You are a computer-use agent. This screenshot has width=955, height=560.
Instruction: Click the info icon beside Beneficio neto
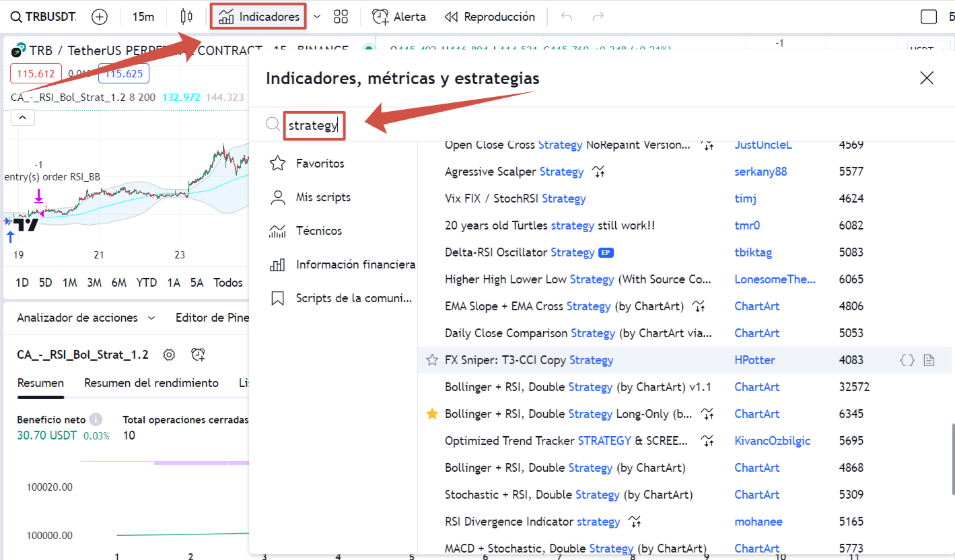[96, 419]
